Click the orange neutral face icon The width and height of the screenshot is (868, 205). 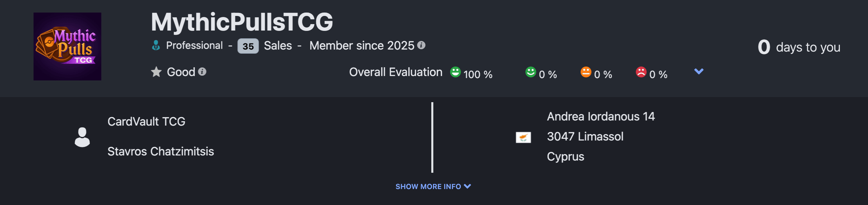tap(586, 72)
